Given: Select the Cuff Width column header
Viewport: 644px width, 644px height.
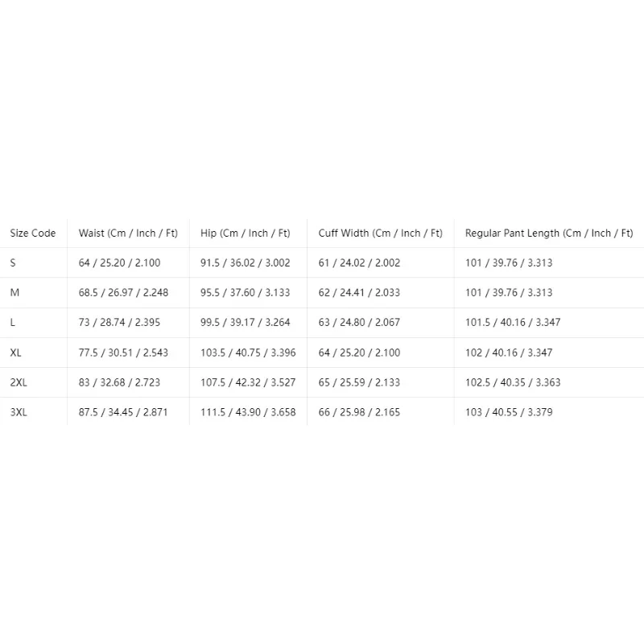Looking at the screenshot, I should (380, 233).
